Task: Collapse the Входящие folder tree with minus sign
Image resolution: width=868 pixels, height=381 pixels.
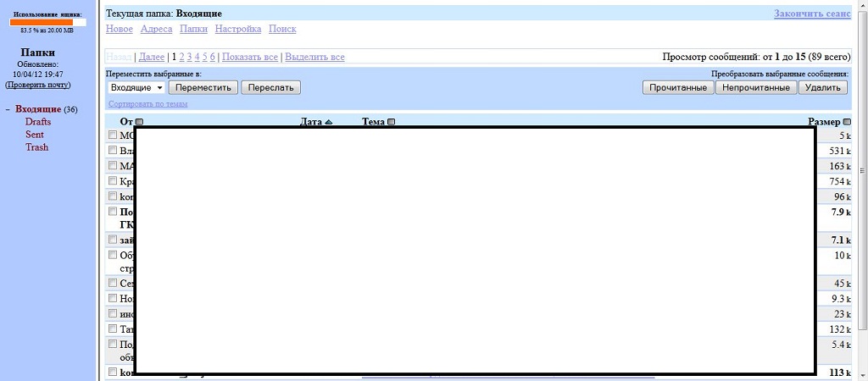Action: coord(8,109)
